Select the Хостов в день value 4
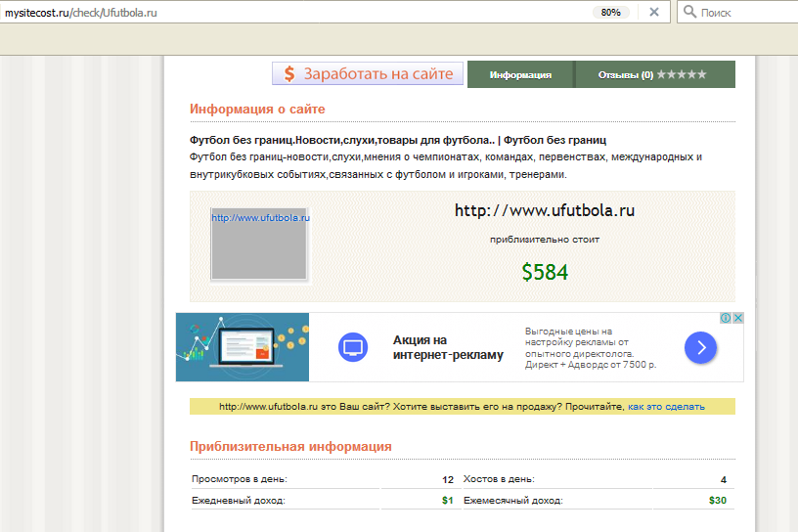 coord(724,479)
